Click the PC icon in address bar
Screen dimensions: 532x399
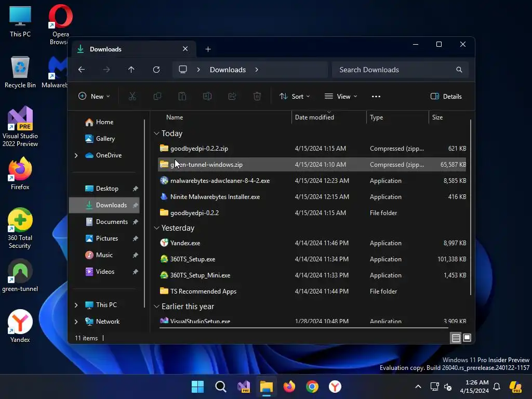(x=183, y=70)
